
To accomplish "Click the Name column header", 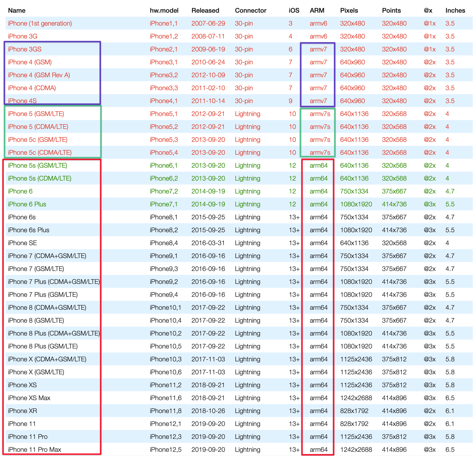I will 17,10.
